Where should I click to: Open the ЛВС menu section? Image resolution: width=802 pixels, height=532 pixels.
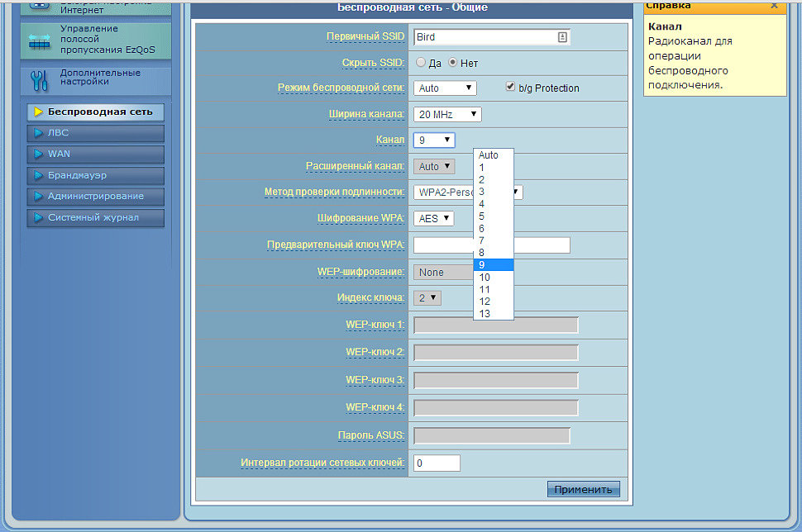click(x=95, y=133)
